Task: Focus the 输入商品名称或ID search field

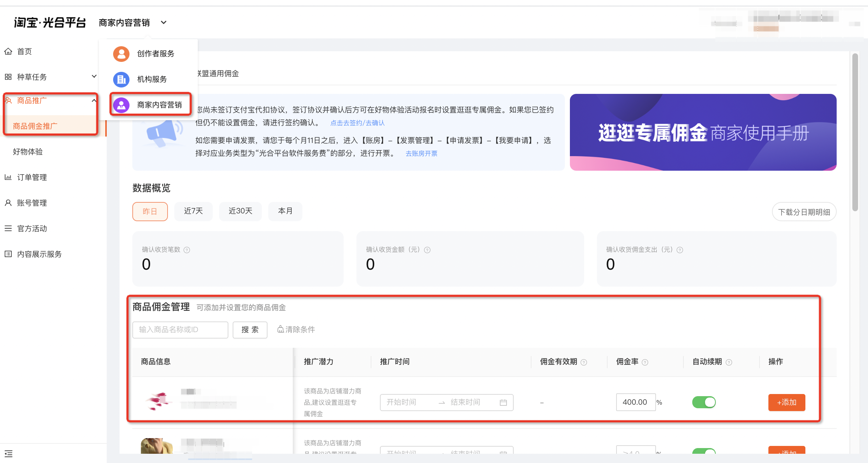Action: pos(180,330)
